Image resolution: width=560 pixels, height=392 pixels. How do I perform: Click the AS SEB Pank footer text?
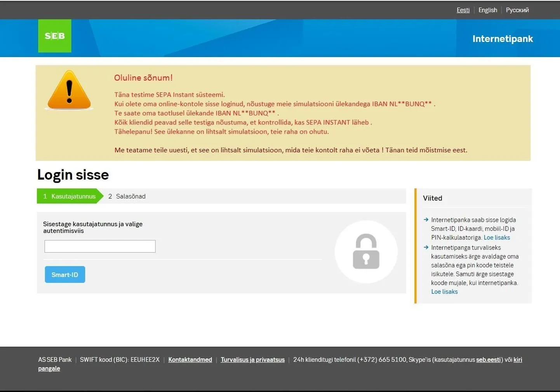[x=55, y=360]
